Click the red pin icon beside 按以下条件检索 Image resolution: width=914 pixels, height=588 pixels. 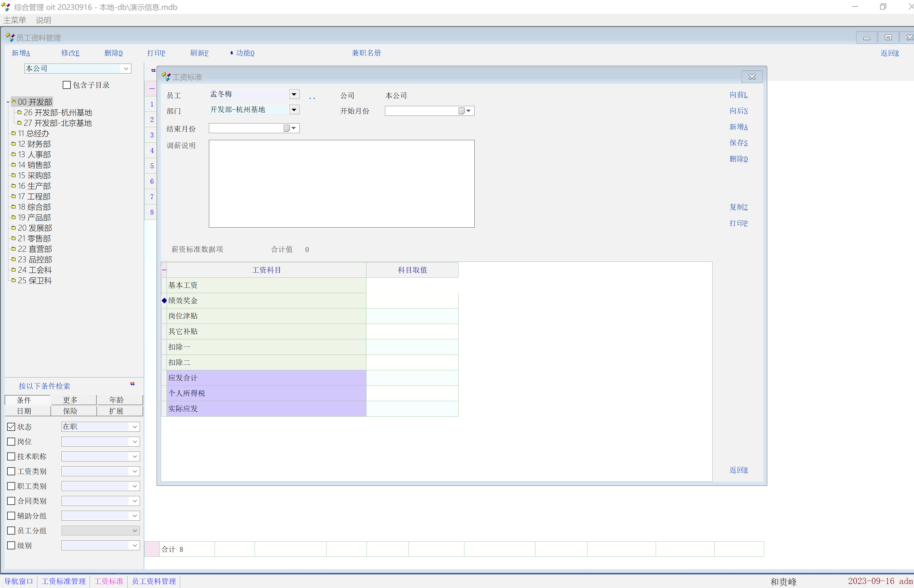[x=133, y=384]
